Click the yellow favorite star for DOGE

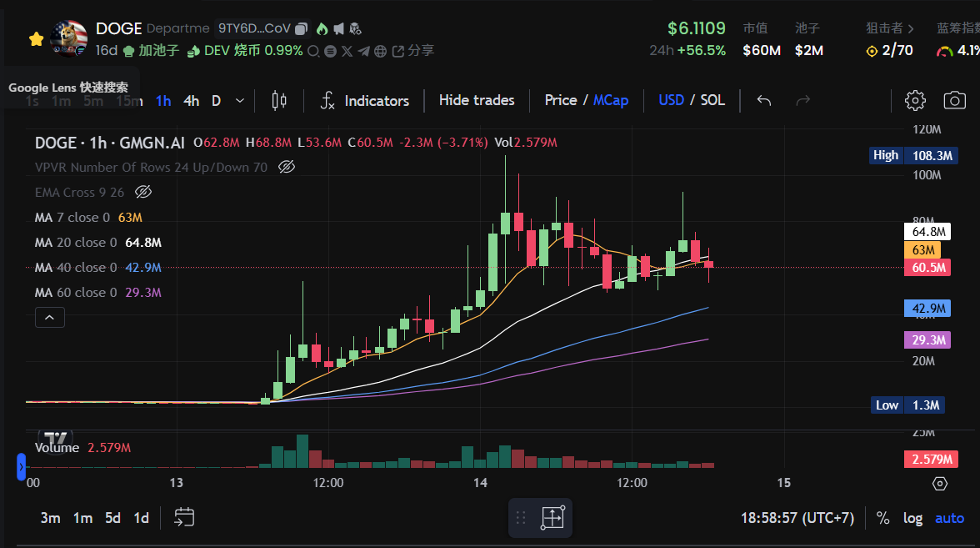pos(36,39)
